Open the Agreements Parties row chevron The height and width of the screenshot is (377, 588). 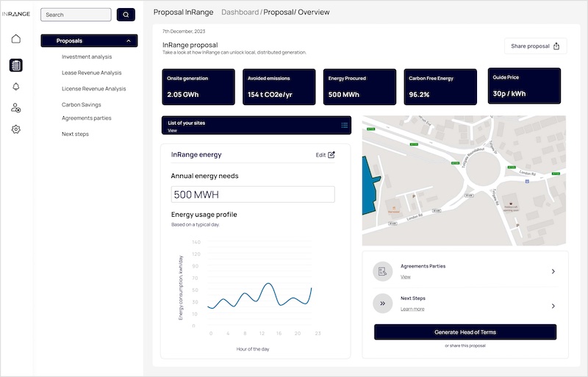553,271
